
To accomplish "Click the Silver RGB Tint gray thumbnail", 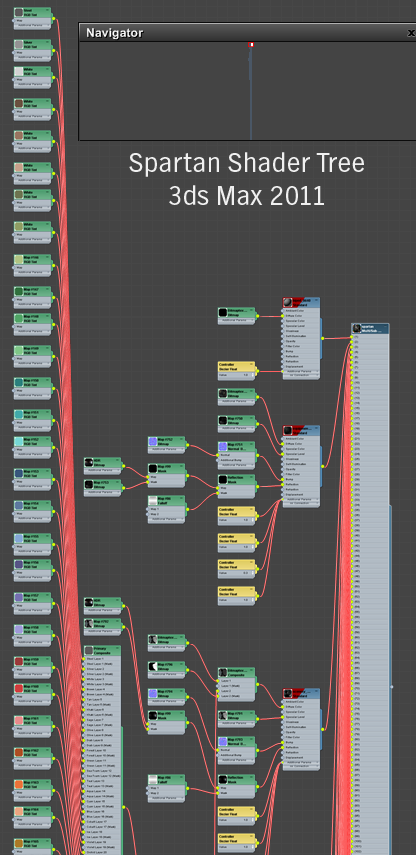I will point(19,44).
